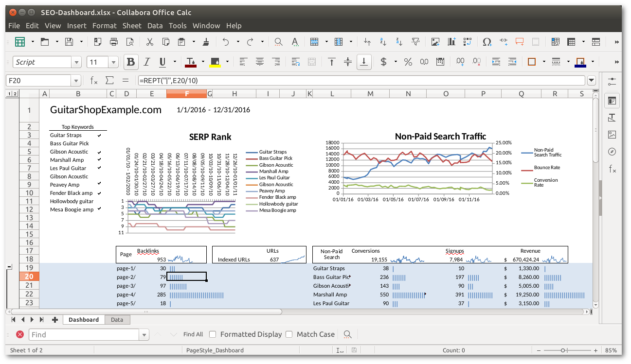Click the Print toolbar icon
Screen dimensions: 631x364
[114, 42]
